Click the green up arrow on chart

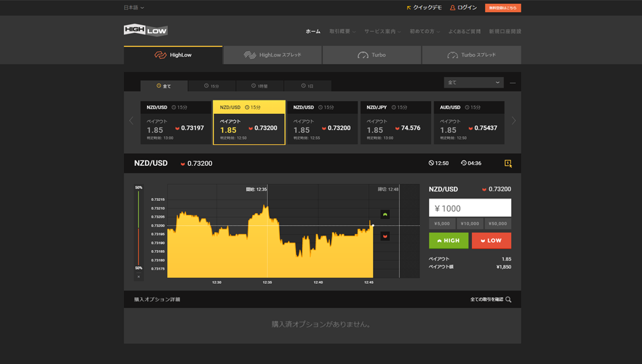tap(385, 214)
